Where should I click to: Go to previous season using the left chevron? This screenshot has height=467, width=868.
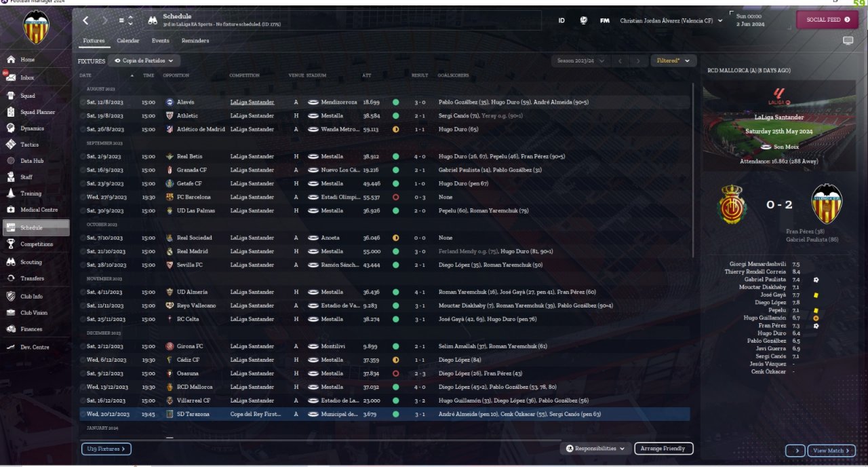(619, 60)
